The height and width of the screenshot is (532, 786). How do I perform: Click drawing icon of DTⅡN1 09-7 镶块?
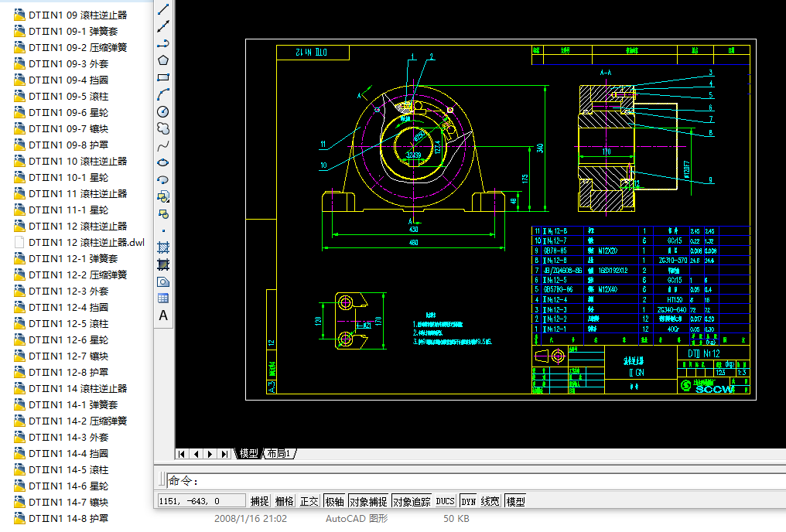(x=19, y=128)
